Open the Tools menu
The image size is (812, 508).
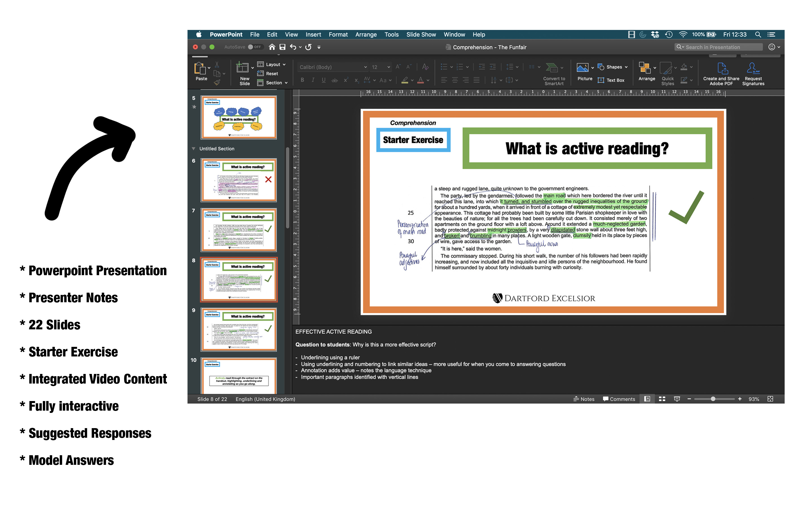point(391,35)
